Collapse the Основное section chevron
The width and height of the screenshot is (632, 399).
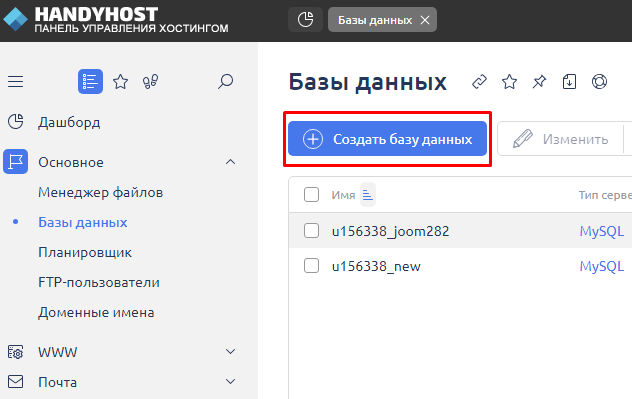[x=230, y=162]
